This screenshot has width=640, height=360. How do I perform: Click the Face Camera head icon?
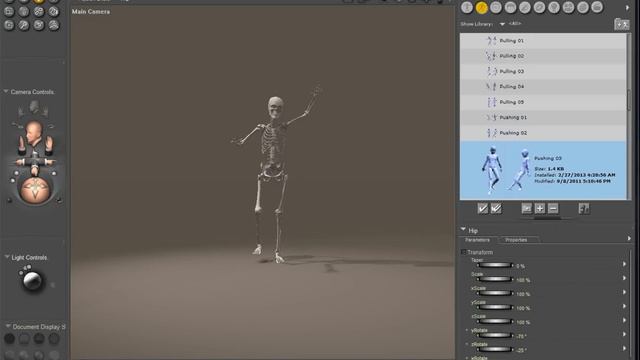pos(34,133)
